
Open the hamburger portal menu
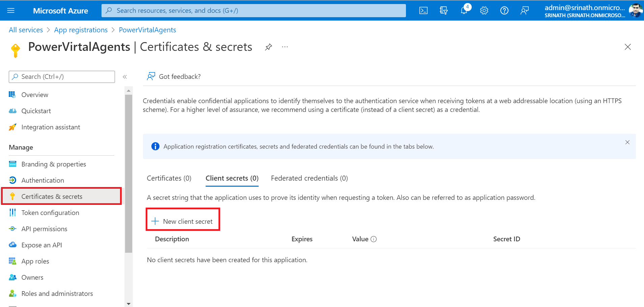point(11,11)
